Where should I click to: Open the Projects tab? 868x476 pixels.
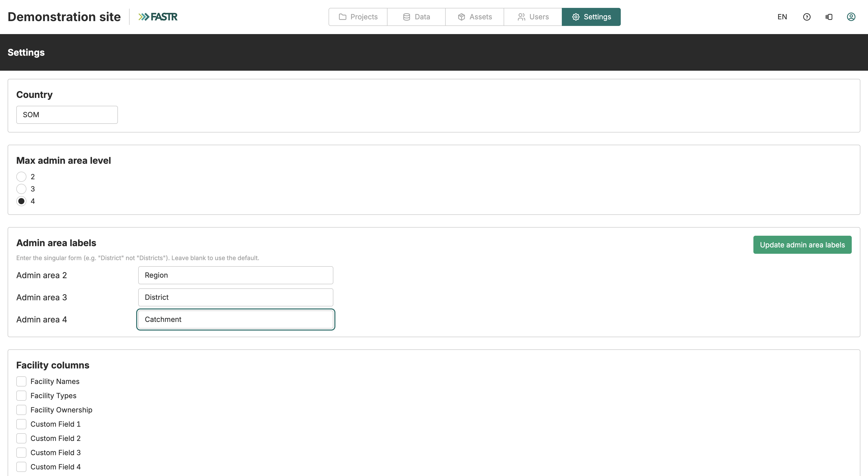(358, 17)
